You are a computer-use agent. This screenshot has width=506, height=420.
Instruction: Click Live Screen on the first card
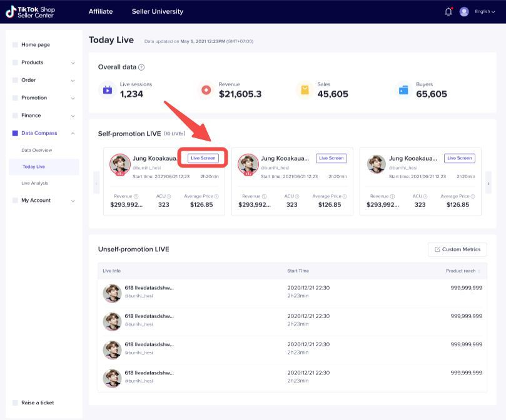203,158
